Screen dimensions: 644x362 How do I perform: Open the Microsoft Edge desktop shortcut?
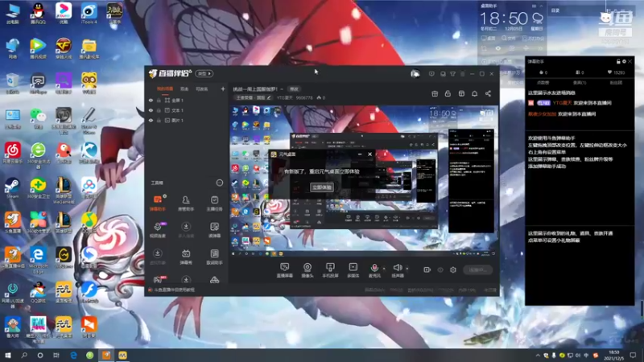[x=38, y=258]
